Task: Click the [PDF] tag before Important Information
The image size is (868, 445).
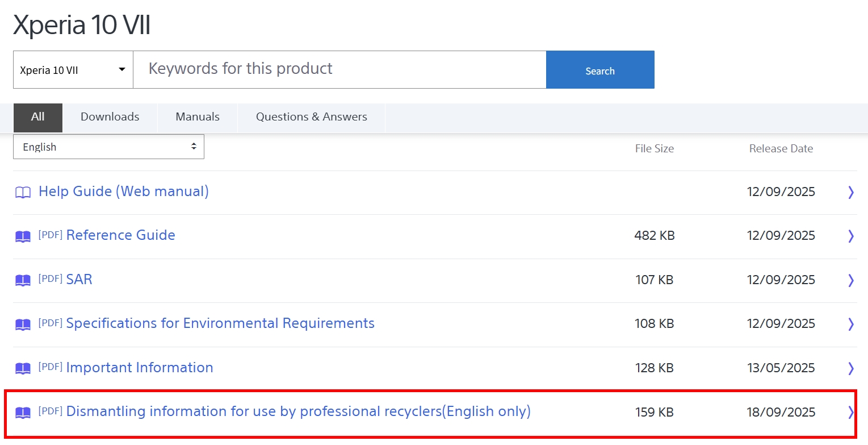Action: point(50,367)
